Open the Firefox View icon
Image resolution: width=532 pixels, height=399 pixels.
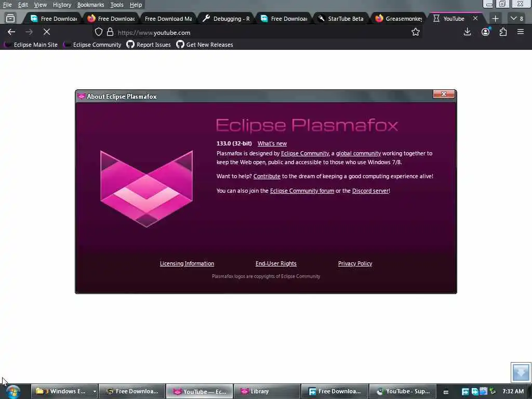click(x=10, y=18)
